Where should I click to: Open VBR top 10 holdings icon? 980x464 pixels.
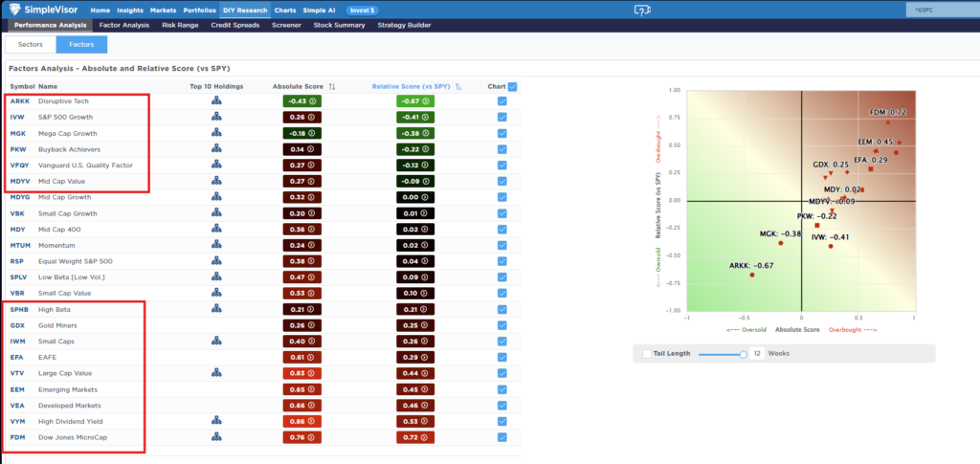pyautogui.click(x=216, y=293)
